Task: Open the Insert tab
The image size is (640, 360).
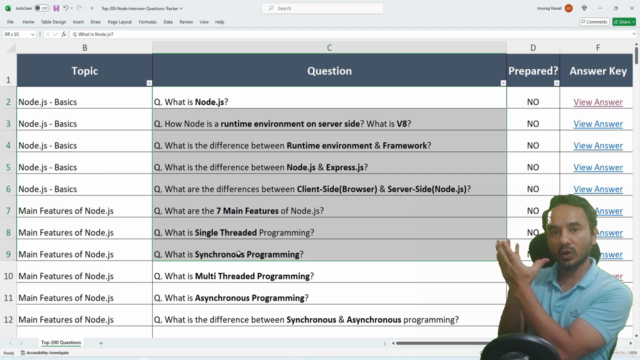Action: point(78,22)
